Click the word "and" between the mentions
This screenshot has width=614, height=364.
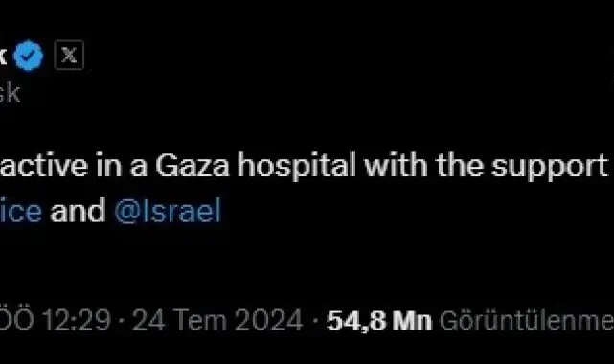pos(78,211)
